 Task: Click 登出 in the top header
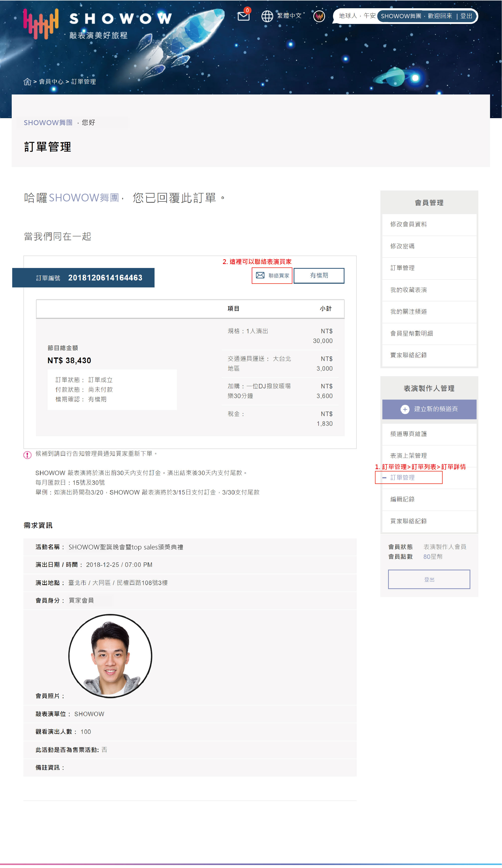coord(466,16)
